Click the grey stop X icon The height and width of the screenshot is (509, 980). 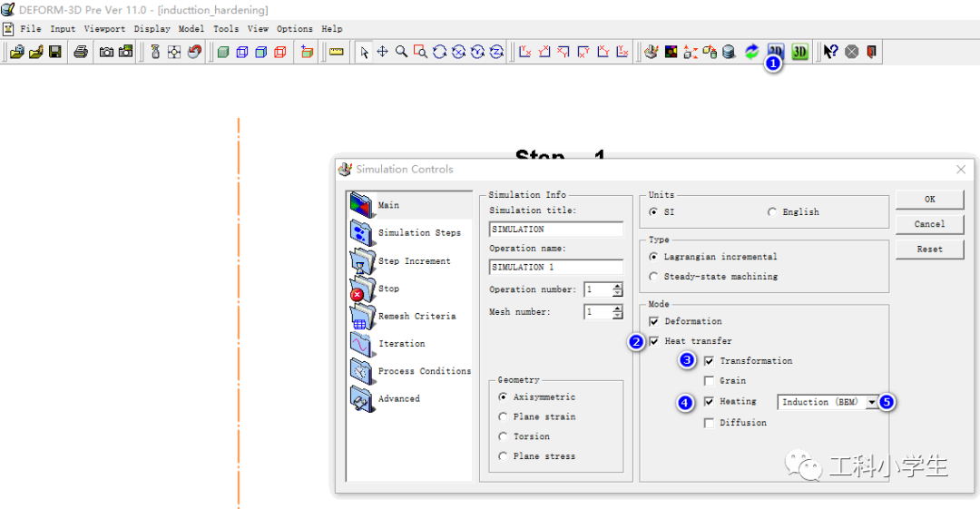click(851, 52)
